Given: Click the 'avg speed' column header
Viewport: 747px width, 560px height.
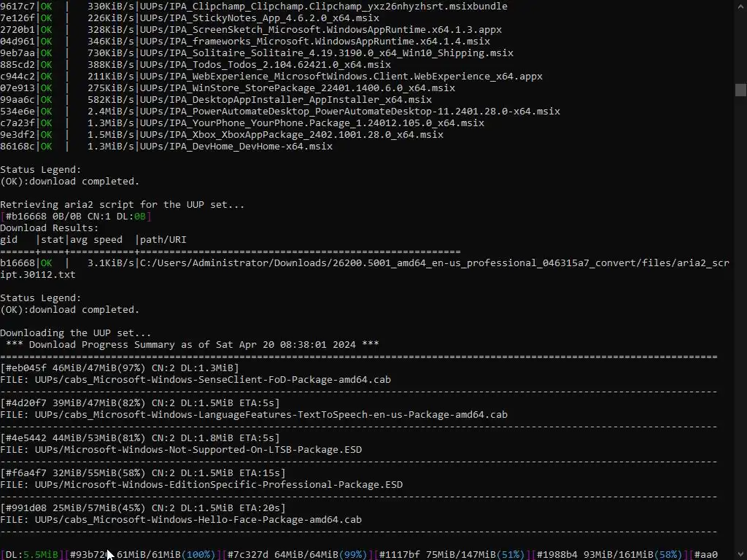Looking at the screenshot, I should pyautogui.click(x=96, y=239).
